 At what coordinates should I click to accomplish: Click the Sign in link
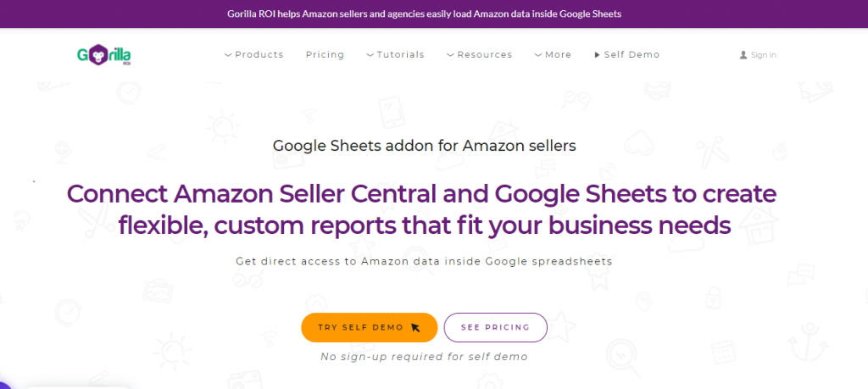point(764,55)
